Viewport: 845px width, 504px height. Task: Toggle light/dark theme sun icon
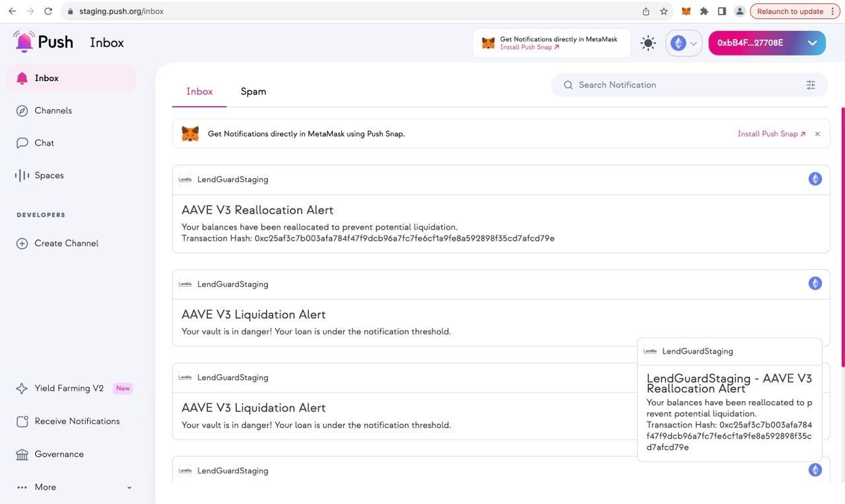pyautogui.click(x=648, y=44)
